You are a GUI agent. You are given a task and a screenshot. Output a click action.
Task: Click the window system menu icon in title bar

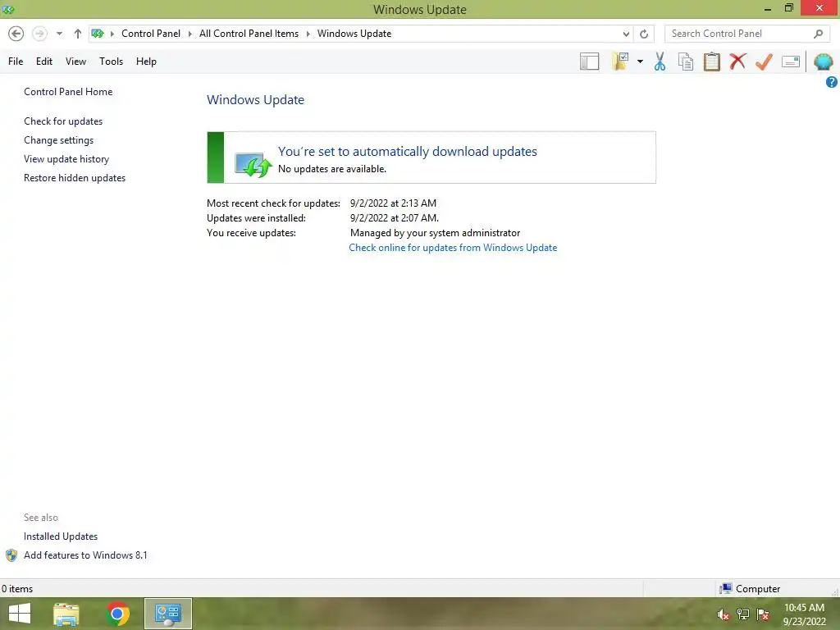click(x=8, y=9)
